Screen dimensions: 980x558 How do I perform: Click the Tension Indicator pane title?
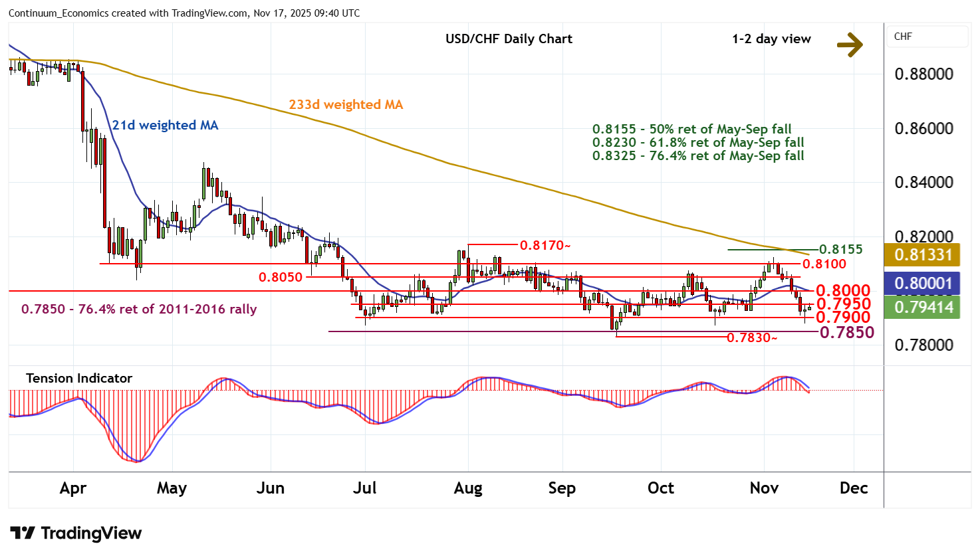click(79, 379)
